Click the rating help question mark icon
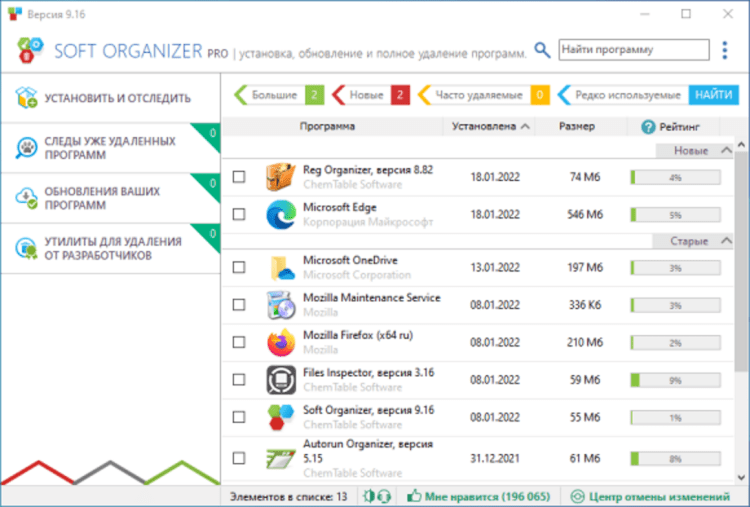The height and width of the screenshot is (507, 750). click(648, 127)
